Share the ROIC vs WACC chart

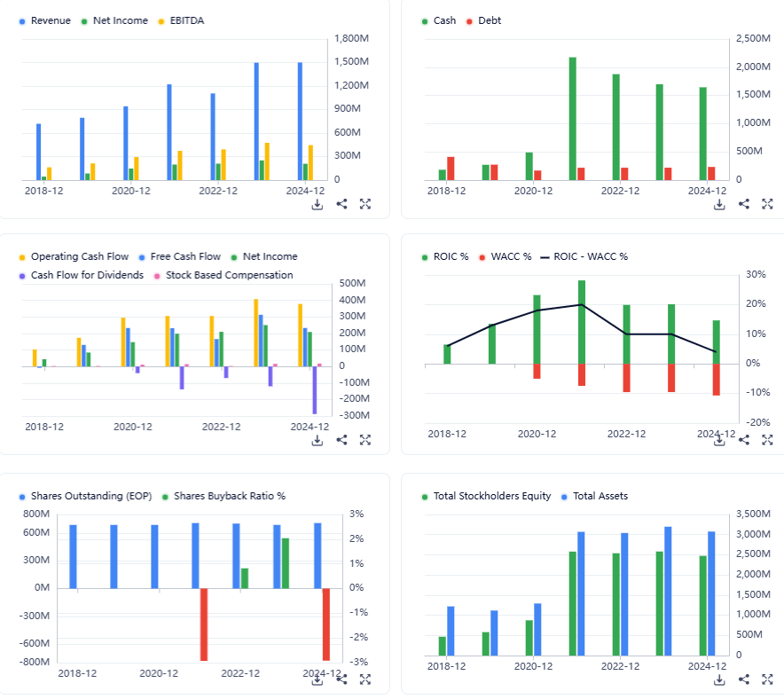pos(744,440)
